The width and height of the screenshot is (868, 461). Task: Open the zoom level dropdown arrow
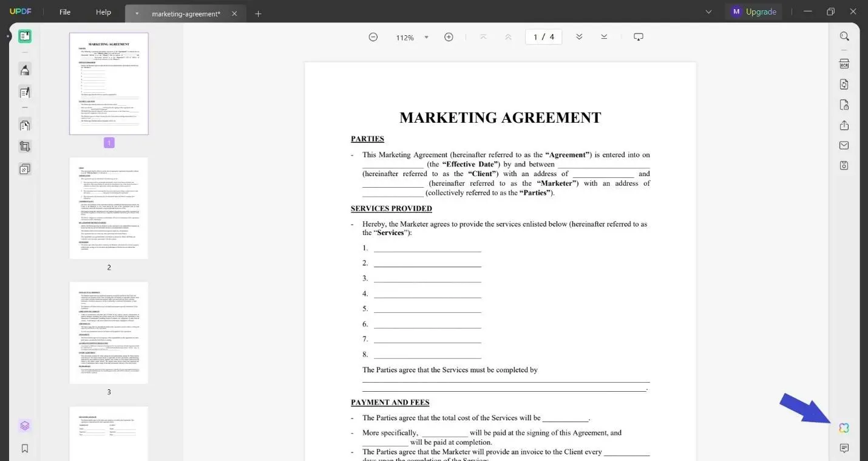[x=426, y=37]
